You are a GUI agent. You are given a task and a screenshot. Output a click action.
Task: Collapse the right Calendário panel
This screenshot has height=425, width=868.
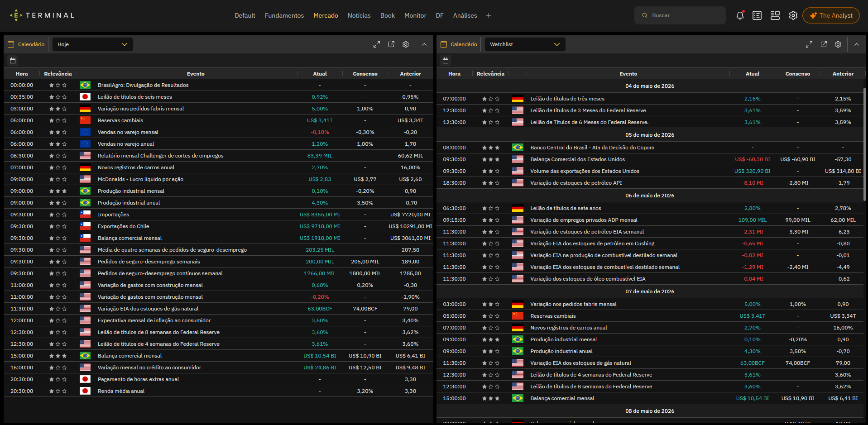click(x=857, y=44)
